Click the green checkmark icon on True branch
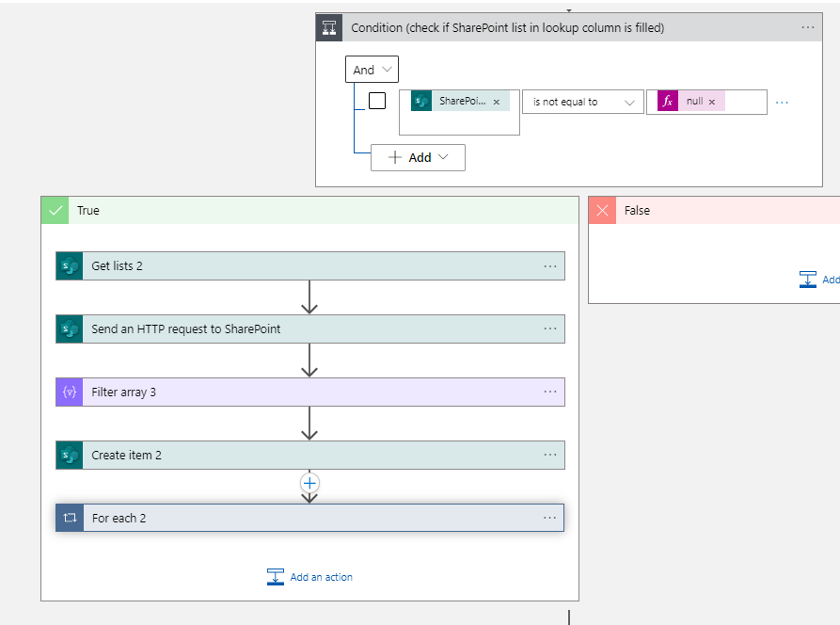Viewport: 840px width, 625px height. (x=55, y=210)
